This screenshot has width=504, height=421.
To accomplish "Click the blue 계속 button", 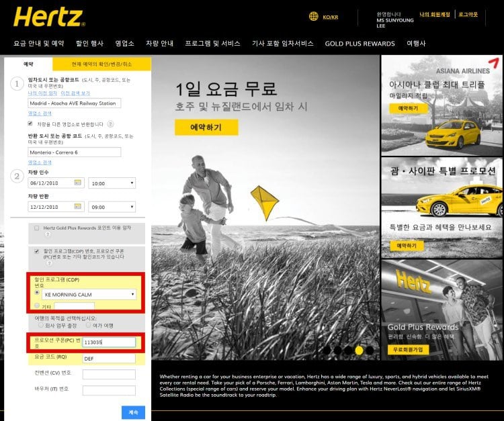I will (133, 412).
